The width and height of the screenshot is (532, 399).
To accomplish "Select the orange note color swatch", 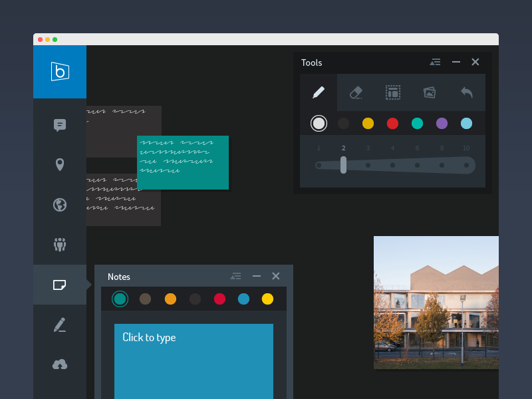I will (x=170, y=299).
